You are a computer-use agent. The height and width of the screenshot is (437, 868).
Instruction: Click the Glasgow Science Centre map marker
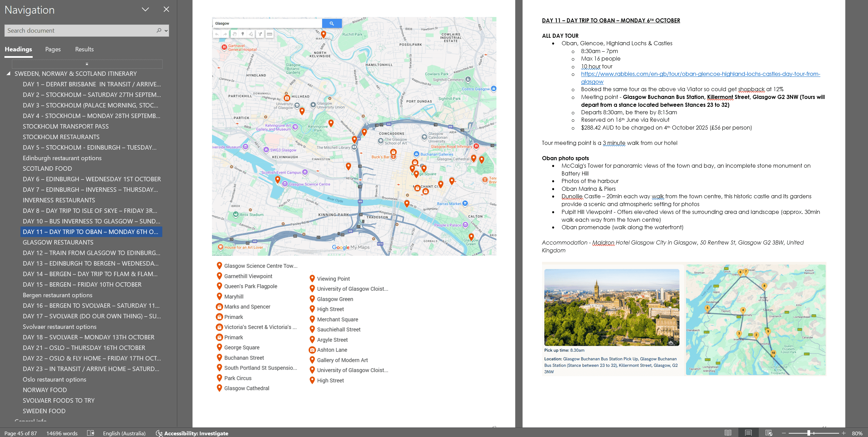click(x=285, y=184)
